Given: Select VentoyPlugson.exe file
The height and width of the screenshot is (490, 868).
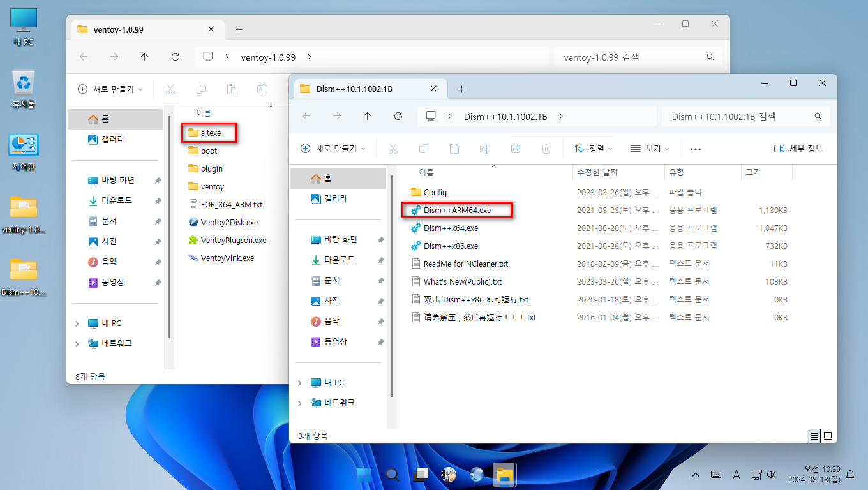Looking at the screenshot, I should (227, 241).
